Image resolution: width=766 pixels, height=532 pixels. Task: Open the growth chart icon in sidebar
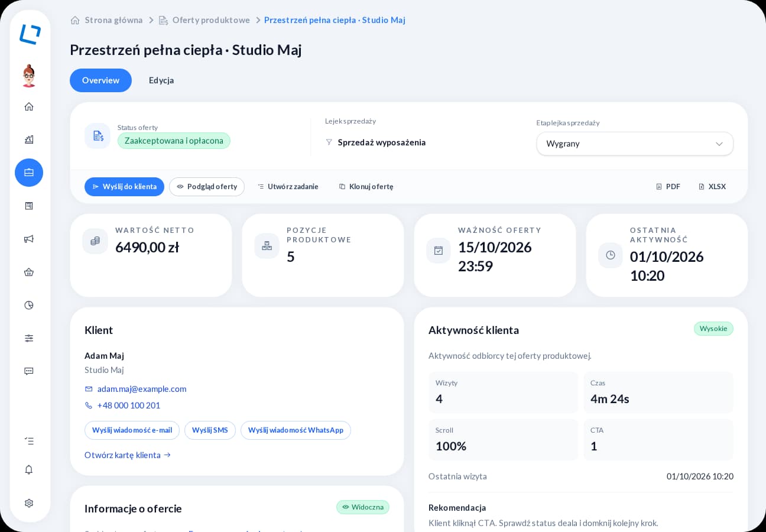[29, 140]
